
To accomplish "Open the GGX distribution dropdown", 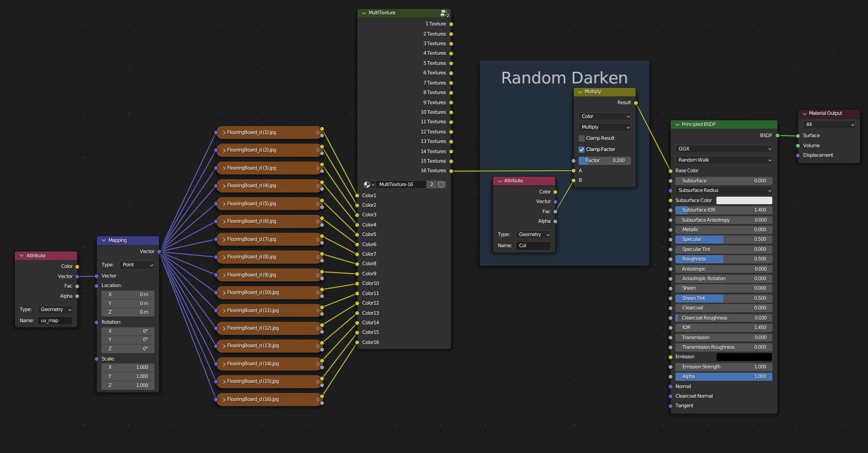I will pyautogui.click(x=724, y=149).
